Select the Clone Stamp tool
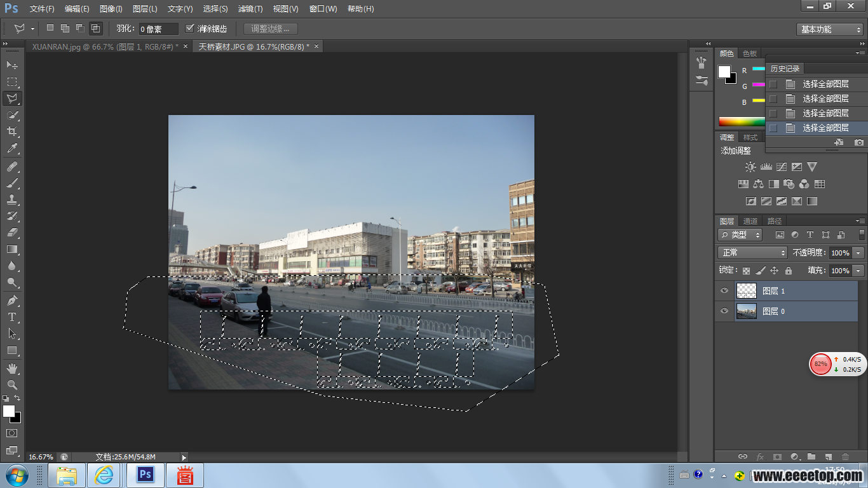This screenshot has width=868, height=488. tap(12, 200)
